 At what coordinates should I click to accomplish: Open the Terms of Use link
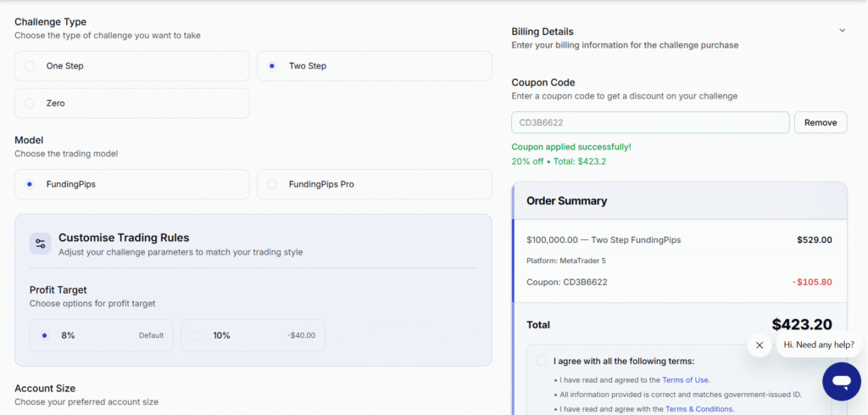687,380
